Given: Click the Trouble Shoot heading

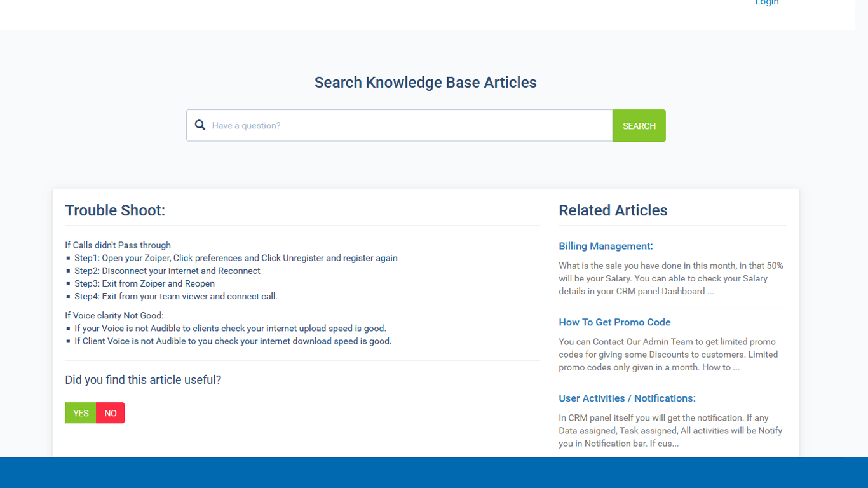Looking at the screenshot, I should 115,210.
